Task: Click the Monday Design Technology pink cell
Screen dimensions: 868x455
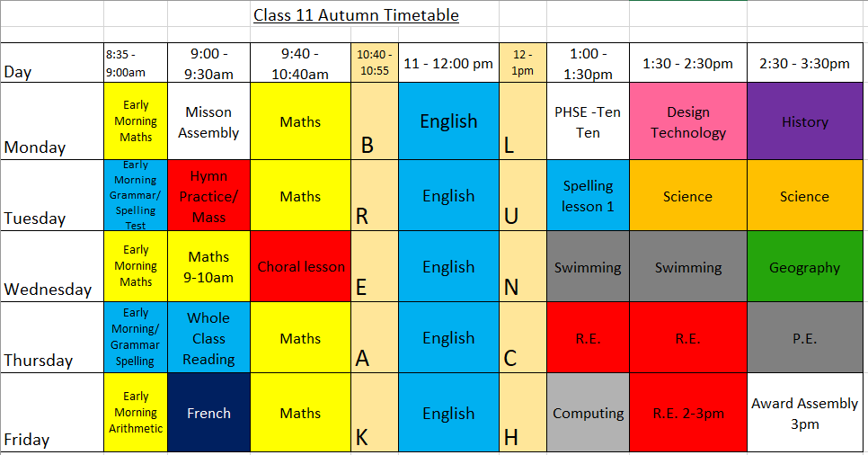Action: (x=688, y=121)
